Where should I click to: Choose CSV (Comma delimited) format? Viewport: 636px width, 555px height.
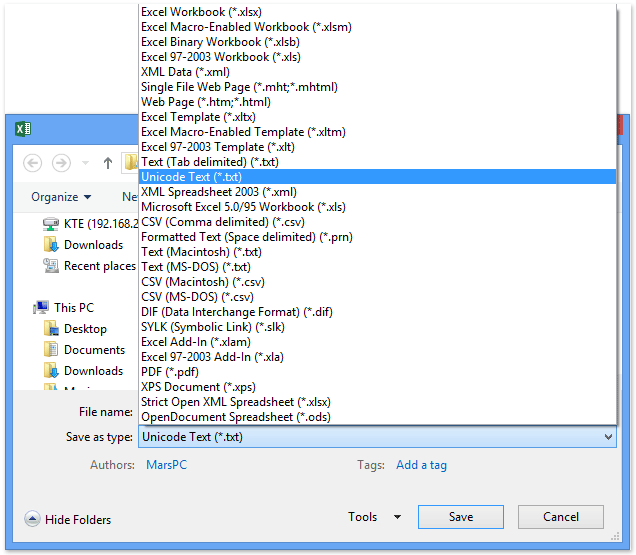[222, 222]
